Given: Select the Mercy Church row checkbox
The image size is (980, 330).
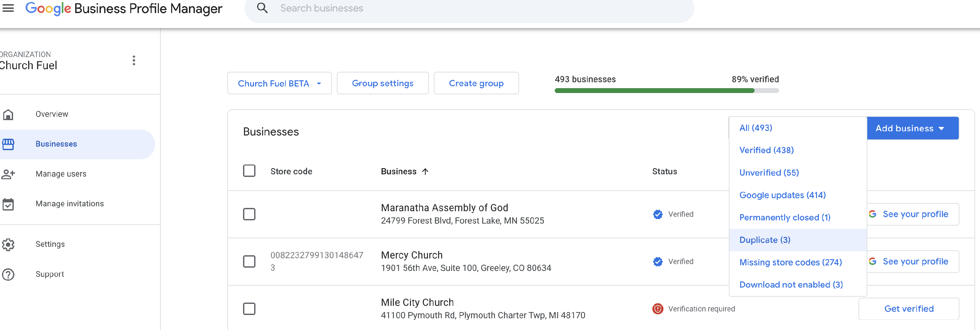Looking at the screenshot, I should tap(249, 261).
